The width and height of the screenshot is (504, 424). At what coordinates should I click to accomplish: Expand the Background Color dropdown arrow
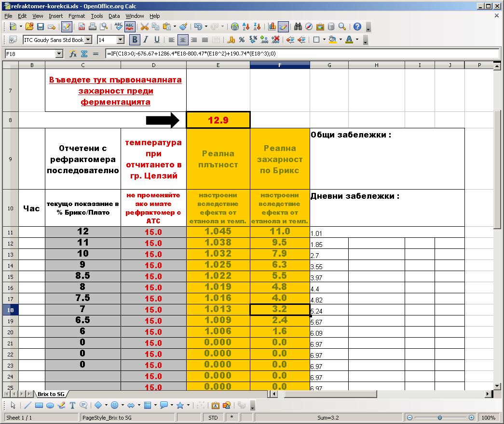[341, 40]
